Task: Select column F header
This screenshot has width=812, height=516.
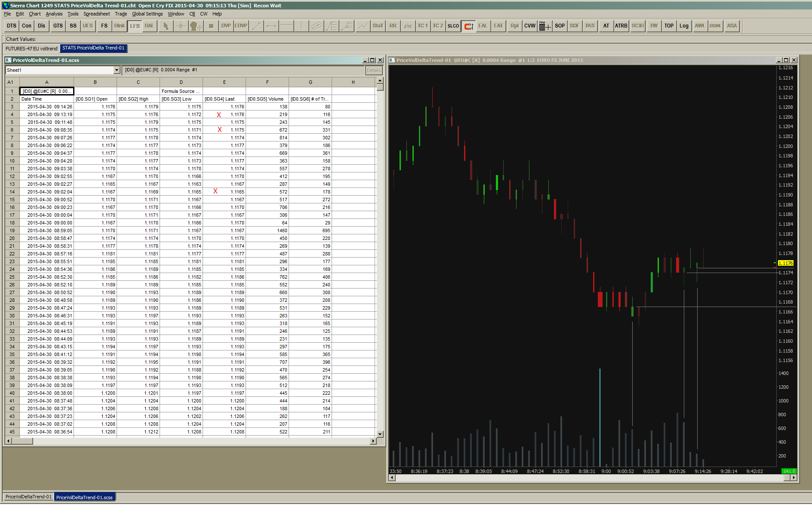Action: pyautogui.click(x=268, y=82)
